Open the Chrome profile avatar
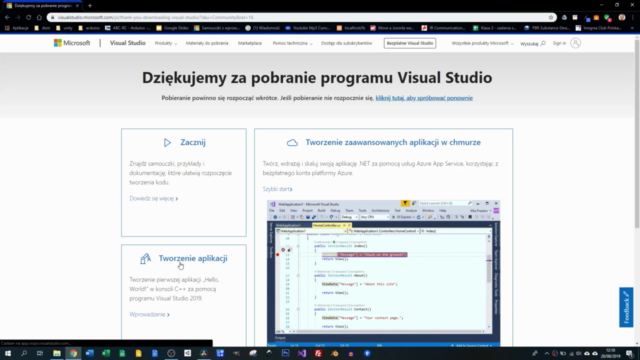This screenshot has height=360, width=640. 622,17
